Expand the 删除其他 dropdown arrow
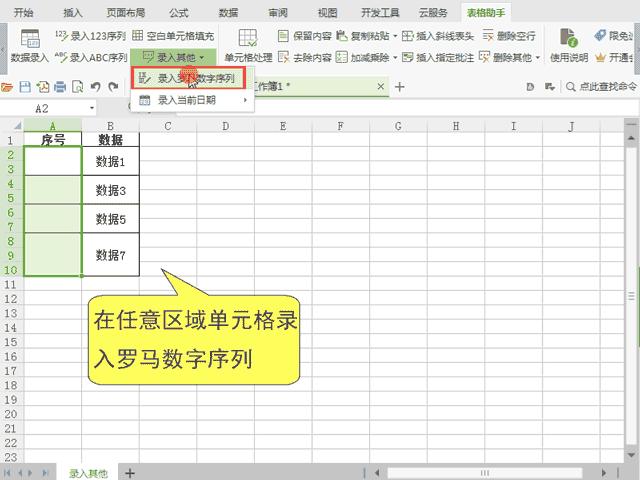Image resolution: width=640 pixels, height=480 pixels. coord(537,58)
